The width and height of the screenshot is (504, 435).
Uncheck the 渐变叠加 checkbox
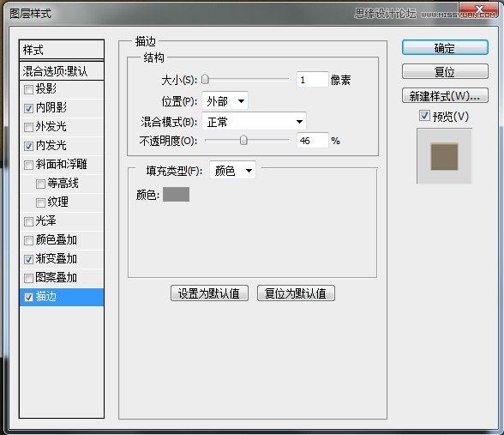[28, 259]
